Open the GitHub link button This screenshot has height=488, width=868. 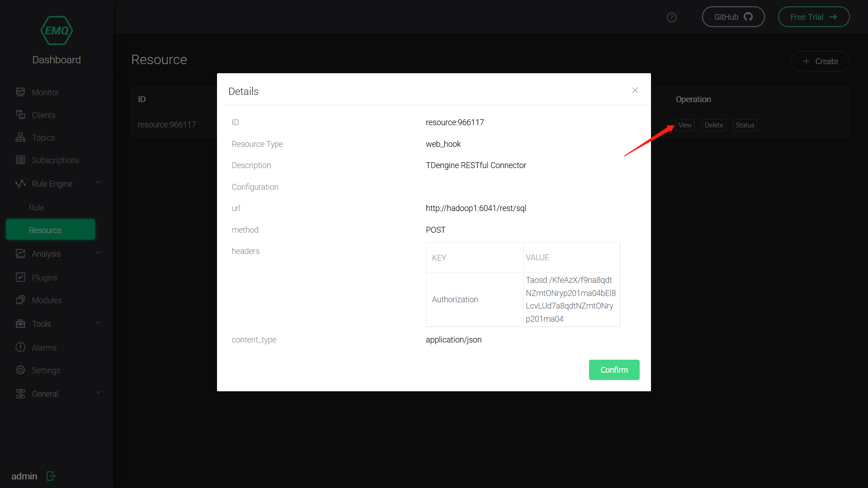(x=733, y=17)
